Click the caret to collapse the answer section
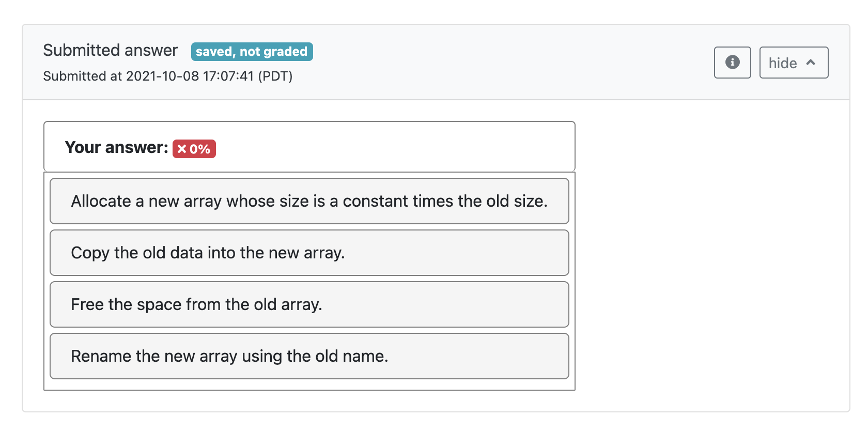Image resolution: width=868 pixels, height=431 pixels. pos(810,62)
